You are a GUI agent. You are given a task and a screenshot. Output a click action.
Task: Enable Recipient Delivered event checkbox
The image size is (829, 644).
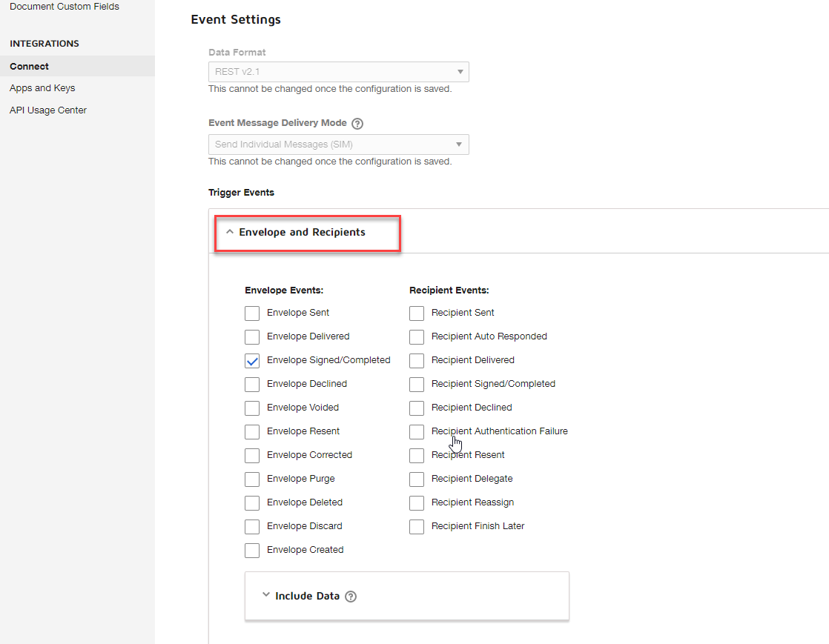(x=417, y=361)
